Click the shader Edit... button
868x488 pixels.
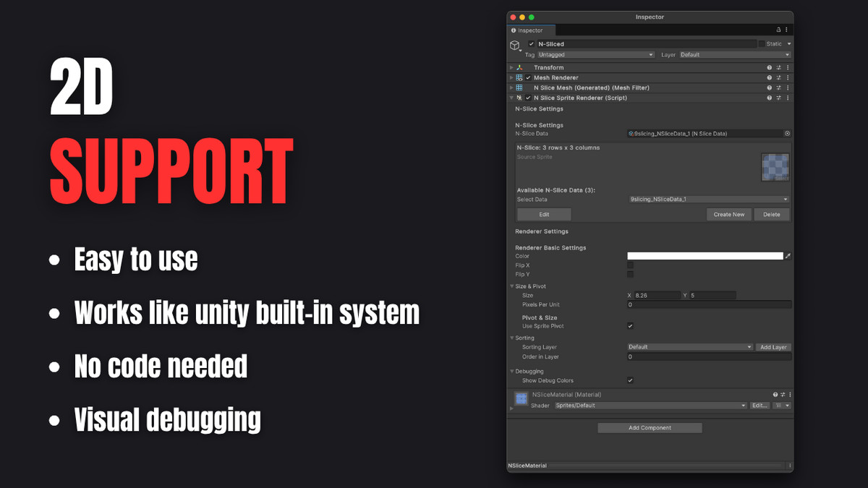759,406
